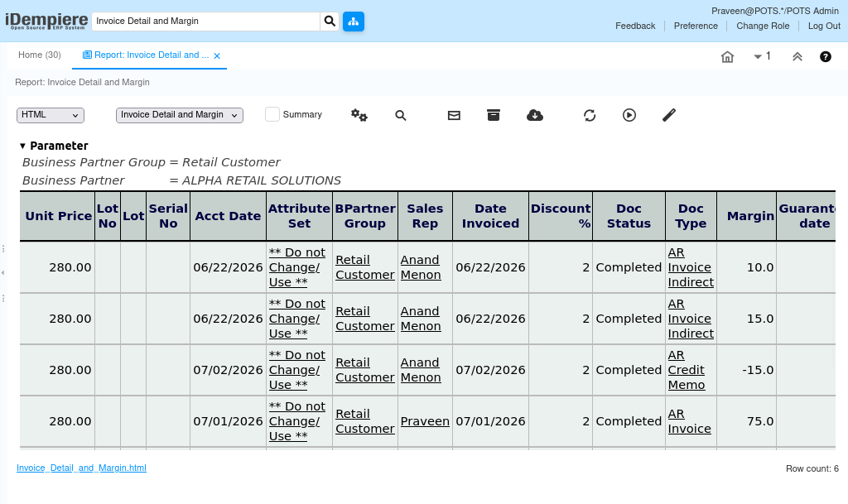Export report using cloud download icon
Screen dimensions: 848x504
tap(535, 115)
